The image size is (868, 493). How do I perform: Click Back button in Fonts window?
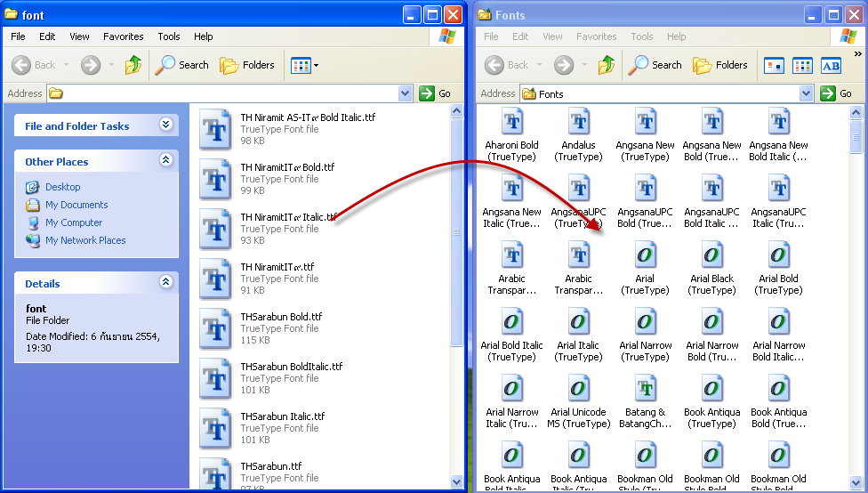(x=507, y=65)
